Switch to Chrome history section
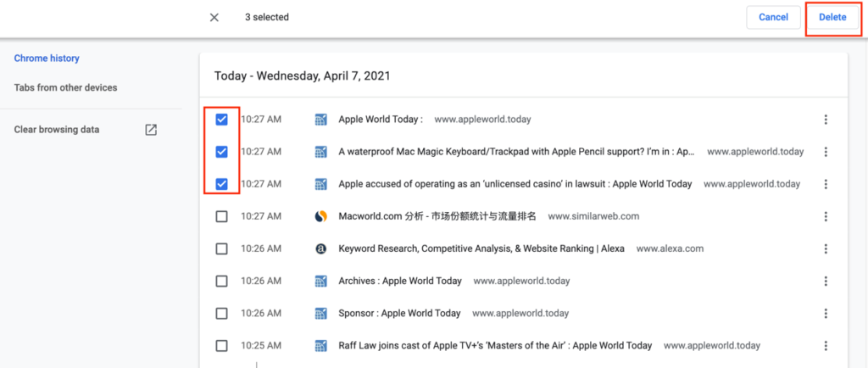This screenshot has width=868, height=368. 47,59
